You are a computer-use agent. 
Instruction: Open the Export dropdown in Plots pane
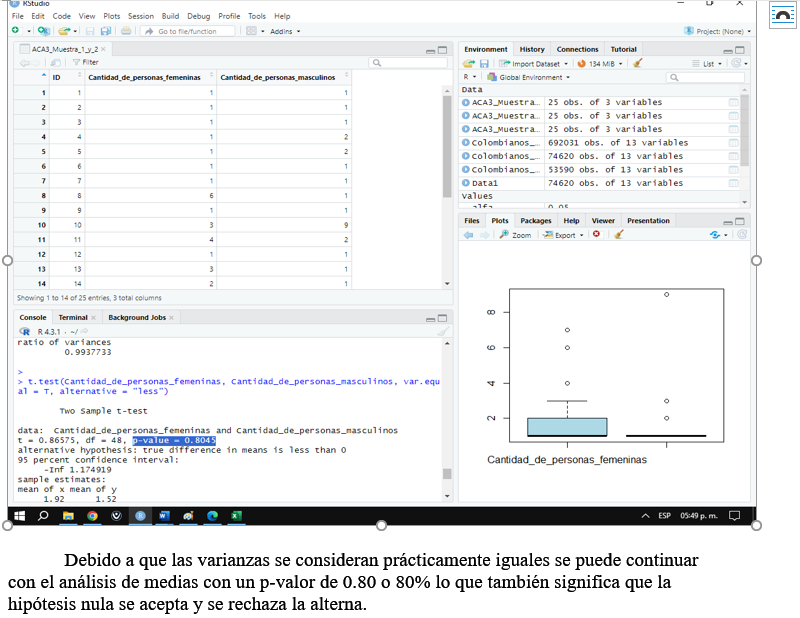click(x=563, y=235)
